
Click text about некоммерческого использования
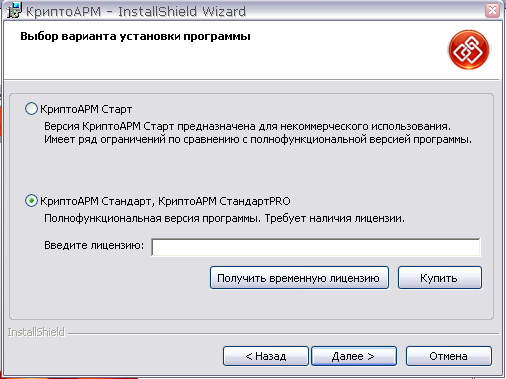tap(247, 126)
